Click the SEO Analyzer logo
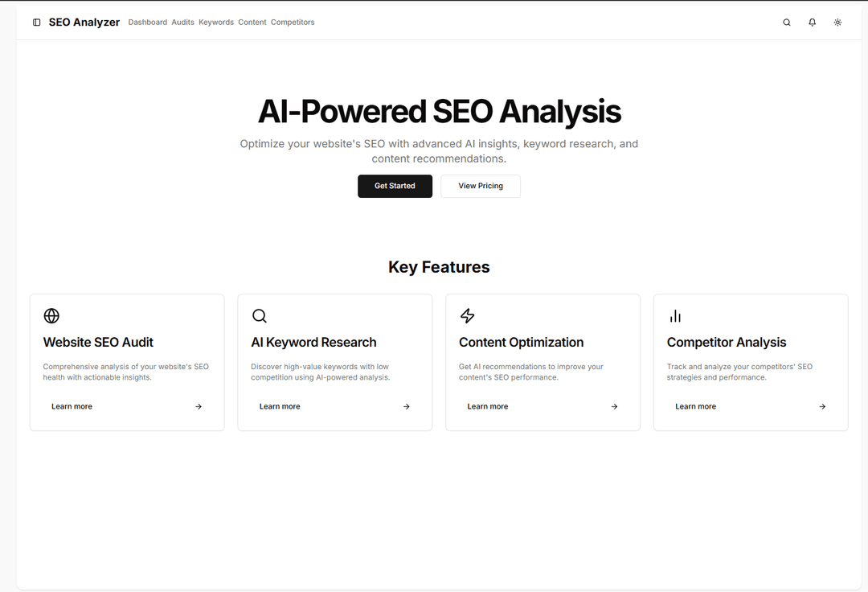 click(x=84, y=22)
